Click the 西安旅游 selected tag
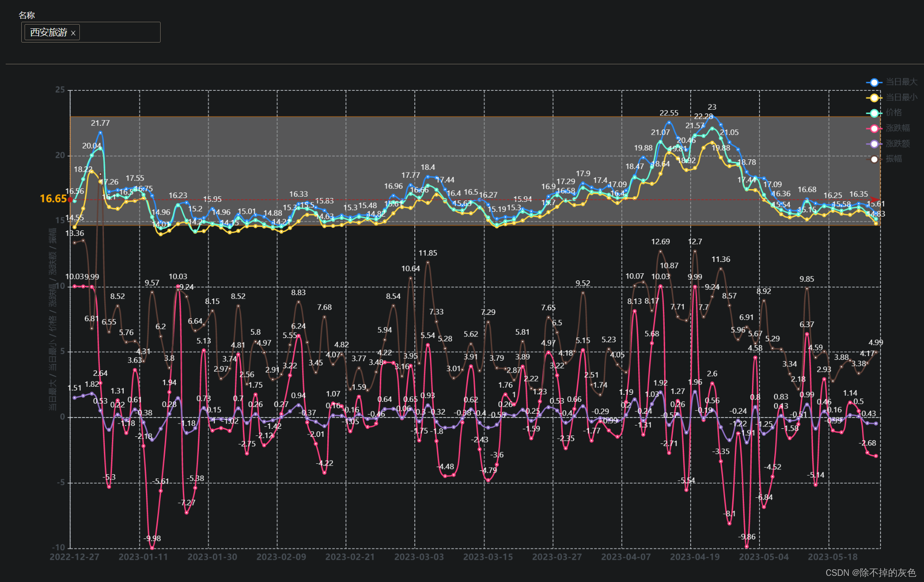The height and width of the screenshot is (582, 924). pos(49,32)
